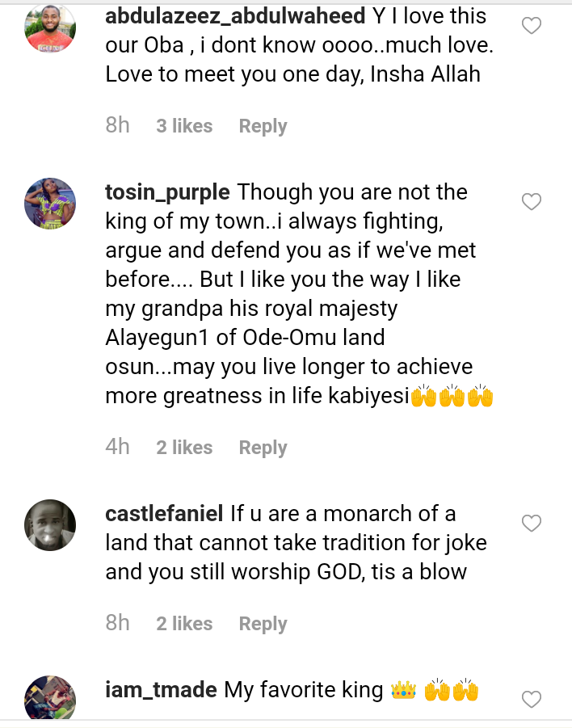Open abdulazeez_abdulwaheed's profile picture

click(x=50, y=29)
